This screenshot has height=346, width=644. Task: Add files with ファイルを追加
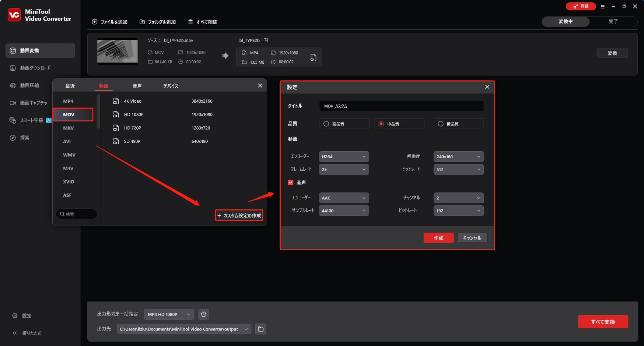pyautogui.click(x=109, y=22)
